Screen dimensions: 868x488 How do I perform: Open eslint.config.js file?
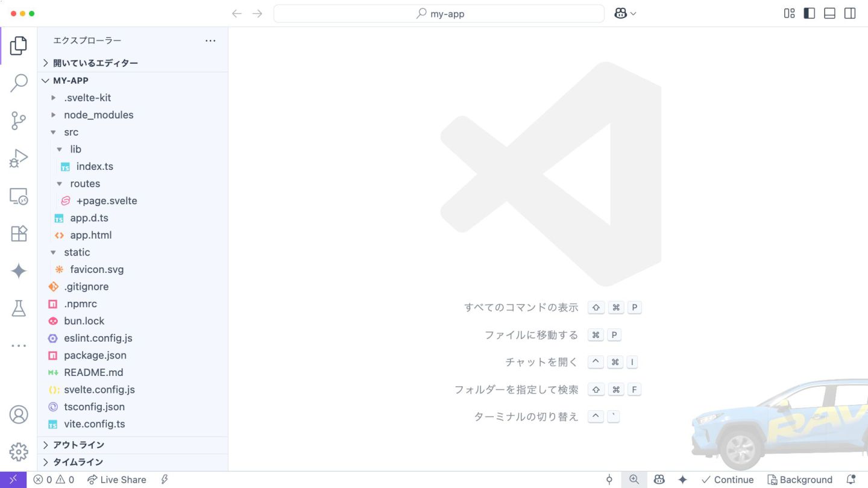point(133,338)
